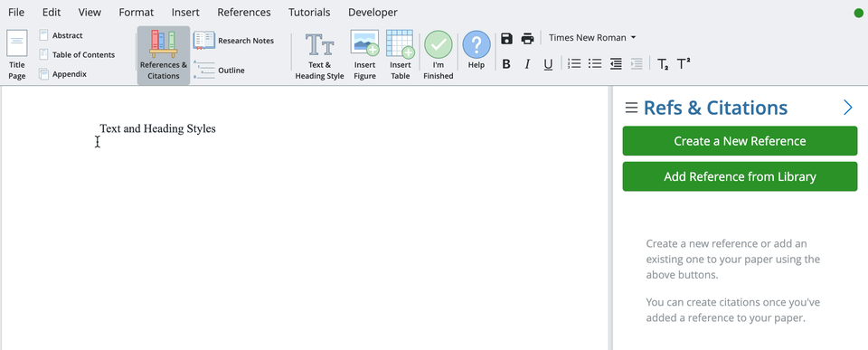This screenshot has height=350, width=868.
Task: Open Text & Heading Style options
Action: [x=319, y=55]
